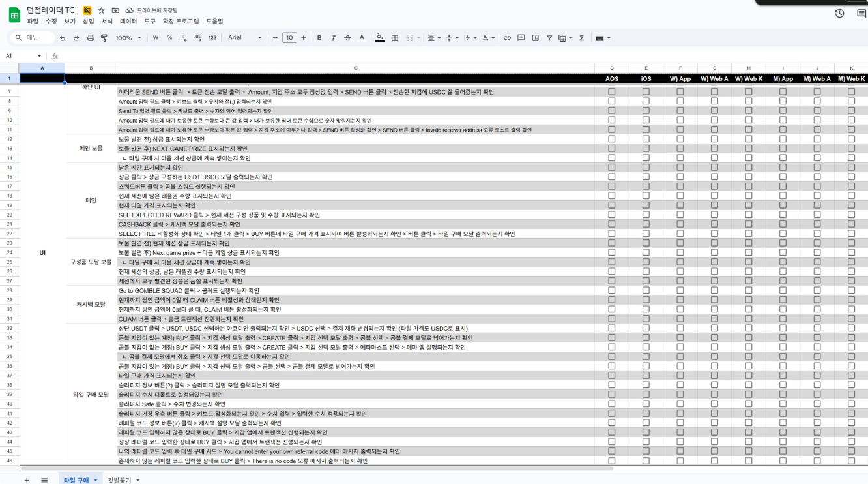868x484 pixels.
Task: Open the 도움말 menu
Action: coord(214,21)
